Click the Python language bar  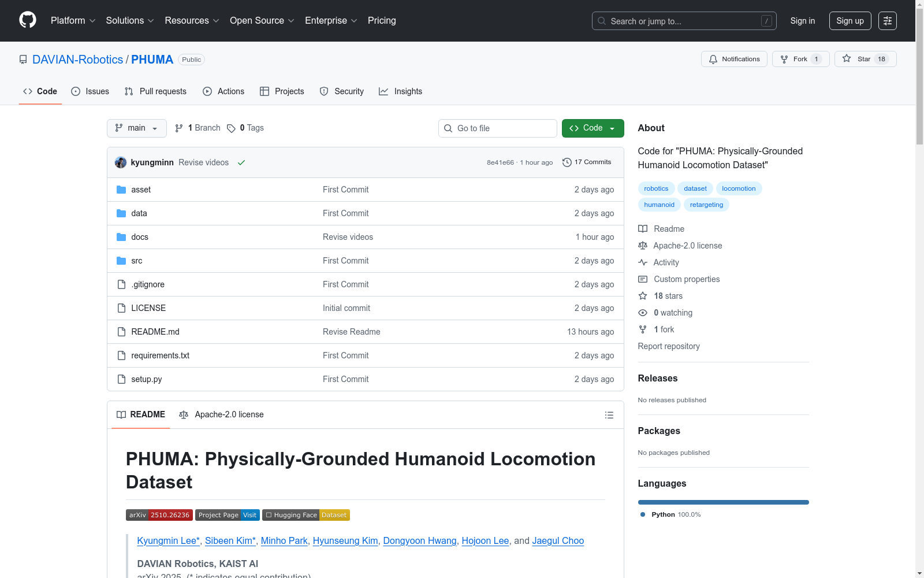tap(724, 502)
